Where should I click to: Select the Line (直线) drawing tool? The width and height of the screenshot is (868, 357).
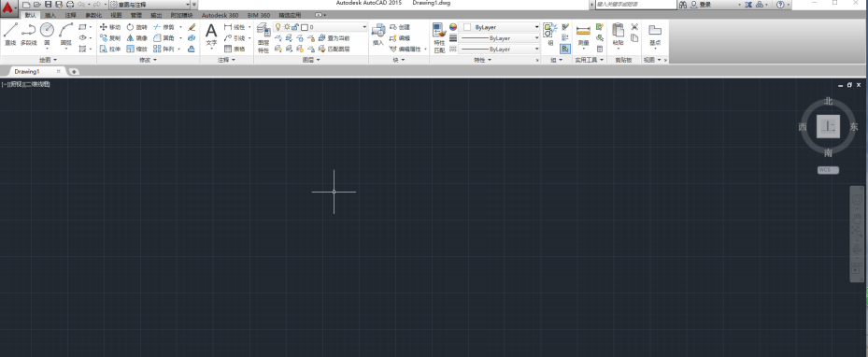pos(10,35)
